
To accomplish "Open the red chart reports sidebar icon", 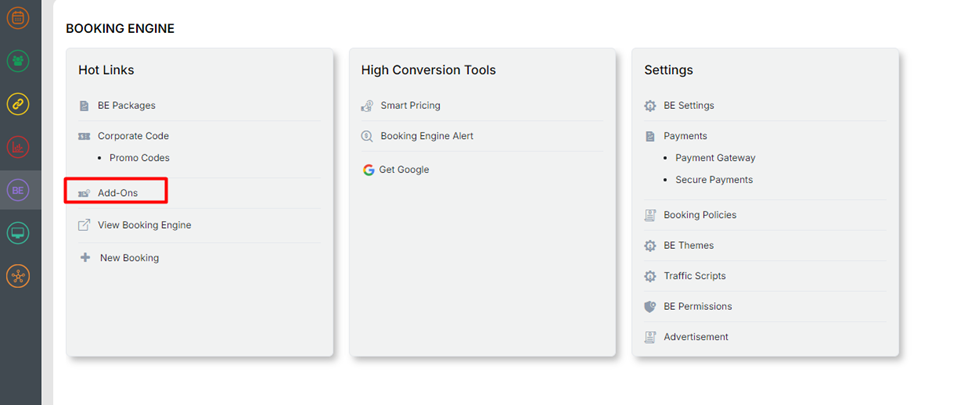I will [x=18, y=147].
